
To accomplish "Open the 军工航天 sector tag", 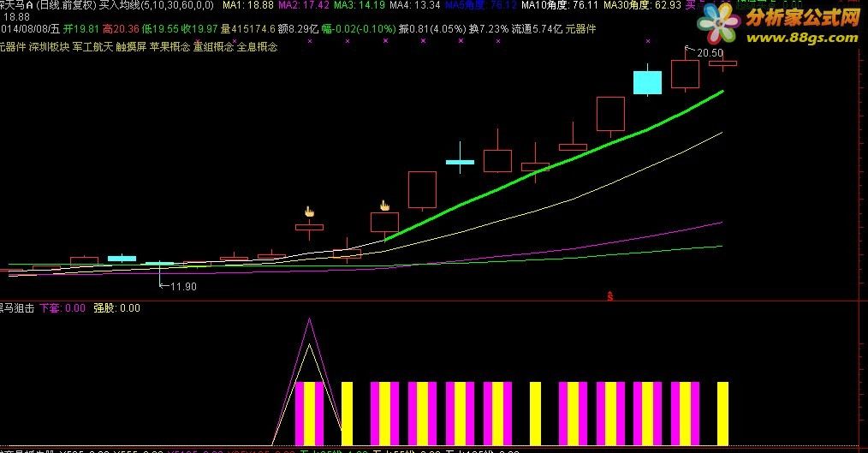I will (x=92, y=47).
